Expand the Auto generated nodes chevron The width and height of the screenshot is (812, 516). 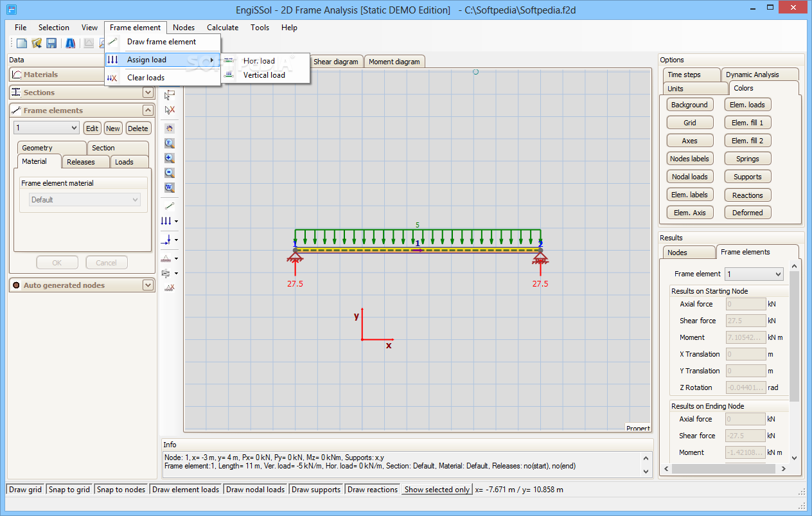(x=148, y=285)
